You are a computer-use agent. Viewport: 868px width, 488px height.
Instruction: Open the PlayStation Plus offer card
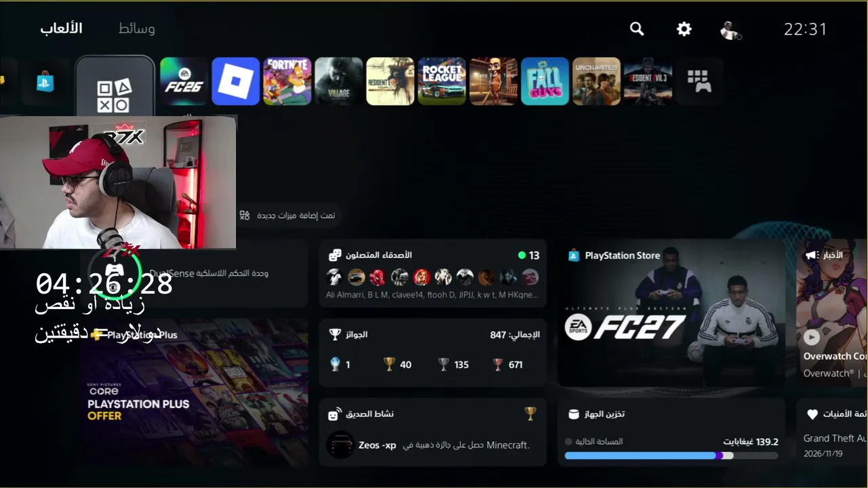point(194,392)
